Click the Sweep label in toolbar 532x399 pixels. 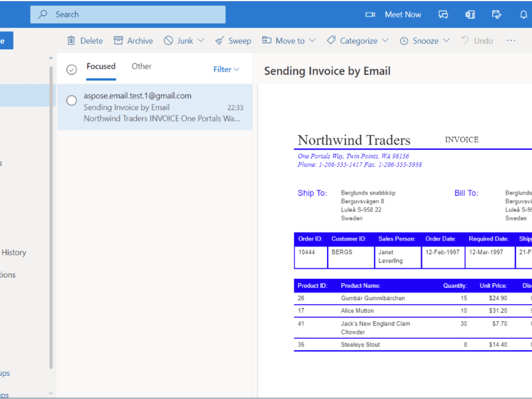(x=239, y=41)
